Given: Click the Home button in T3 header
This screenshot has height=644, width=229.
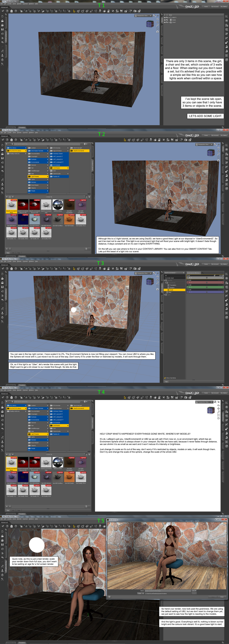Looking at the screenshot, I should tap(206, 264).
